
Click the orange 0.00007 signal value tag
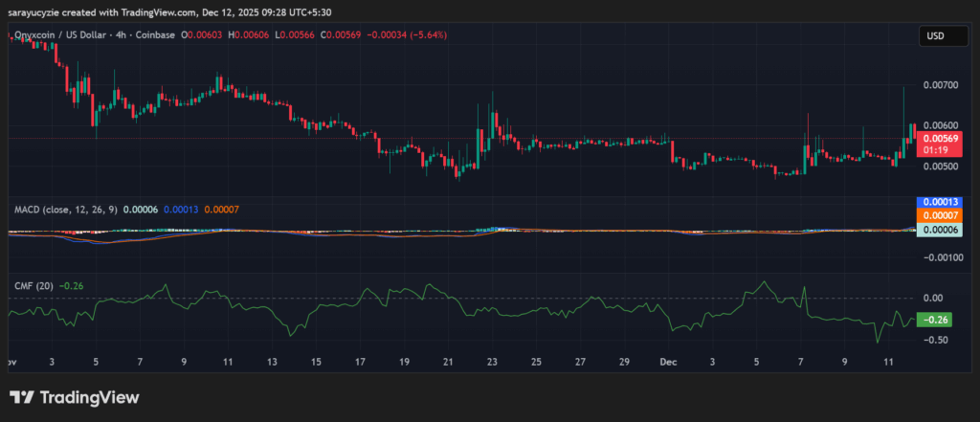point(935,216)
